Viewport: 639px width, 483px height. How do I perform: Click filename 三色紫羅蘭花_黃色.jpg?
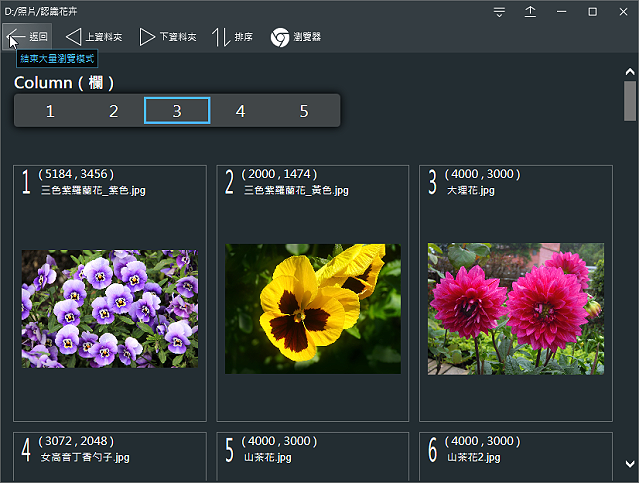[x=296, y=190]
